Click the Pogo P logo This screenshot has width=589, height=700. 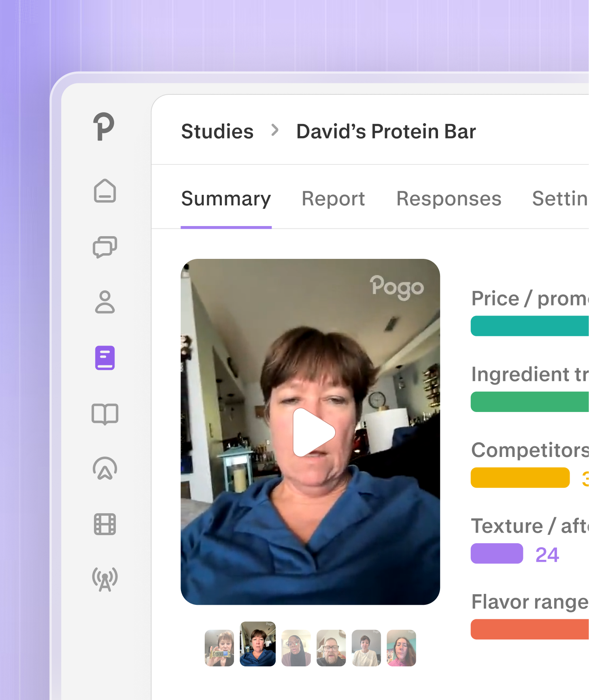point(104,127)
